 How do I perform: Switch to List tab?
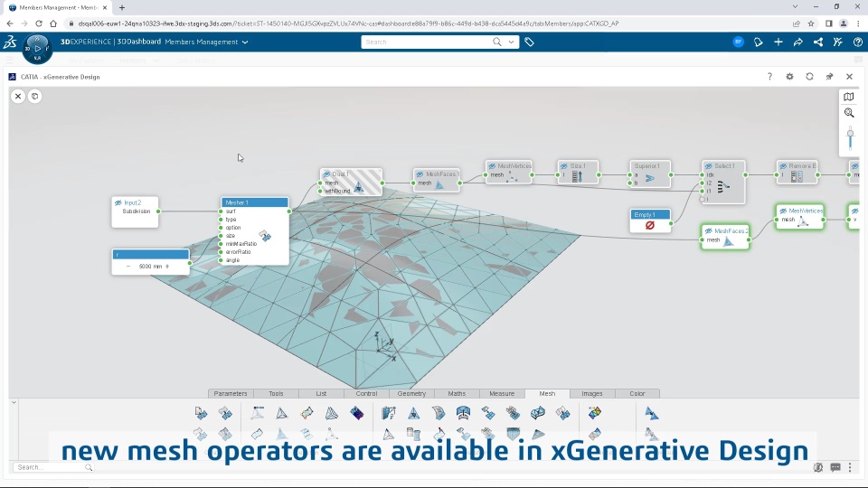tap(321, 393)
